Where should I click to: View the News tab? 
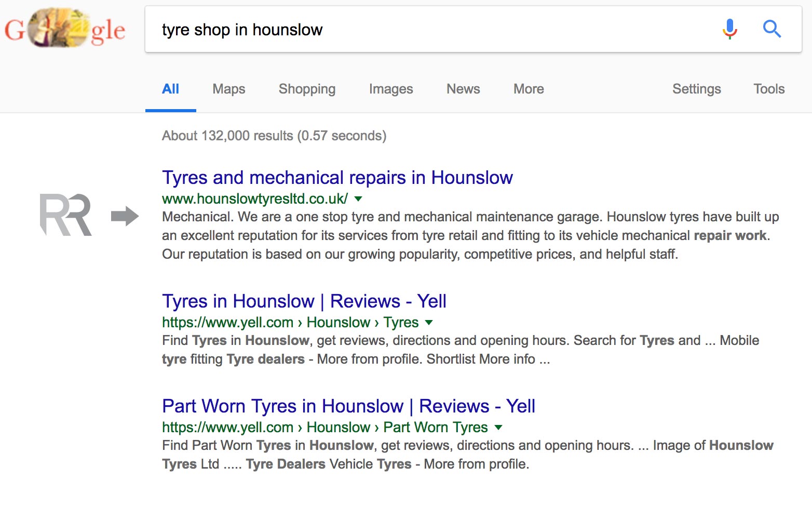coord(463,89)
